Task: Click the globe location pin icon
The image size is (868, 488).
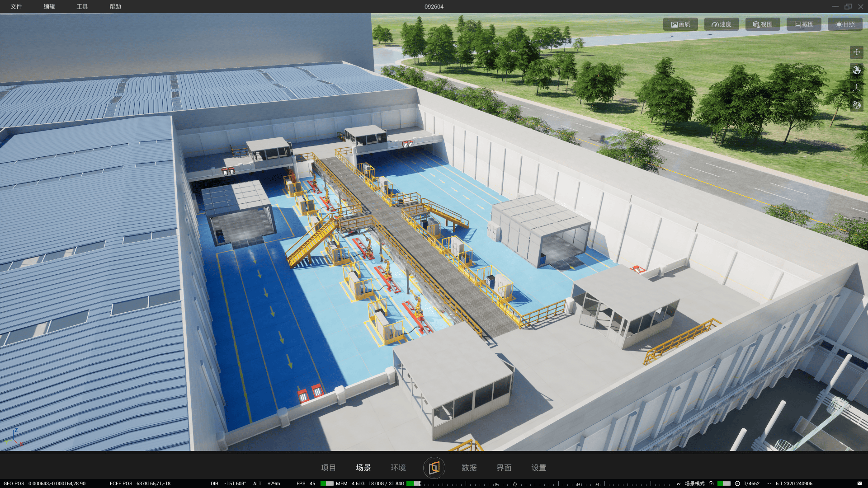Action: point(856,105)
